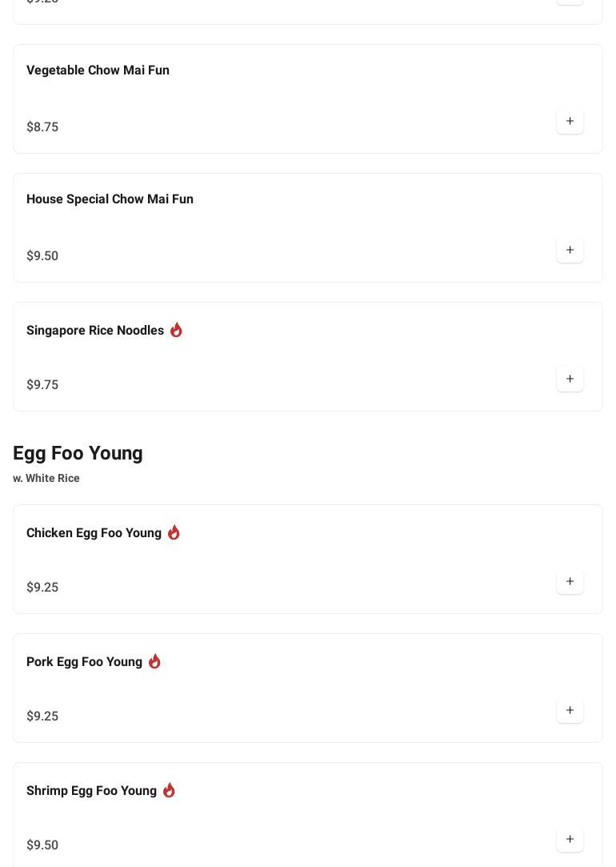
Task: Click spicy flame icon beside Chicken Egg Foo Young
Action: pyautogui.click(x=174, y=532)
